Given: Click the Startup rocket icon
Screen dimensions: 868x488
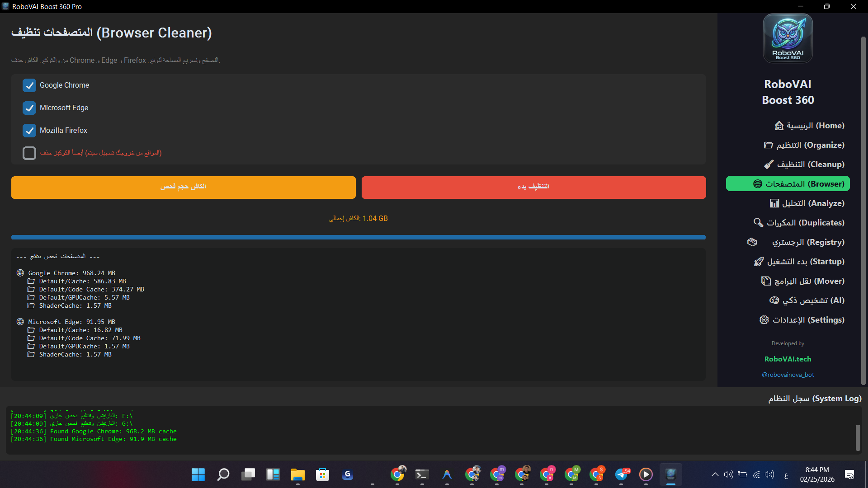Looking at the screenshot, I should click(759, 262).
